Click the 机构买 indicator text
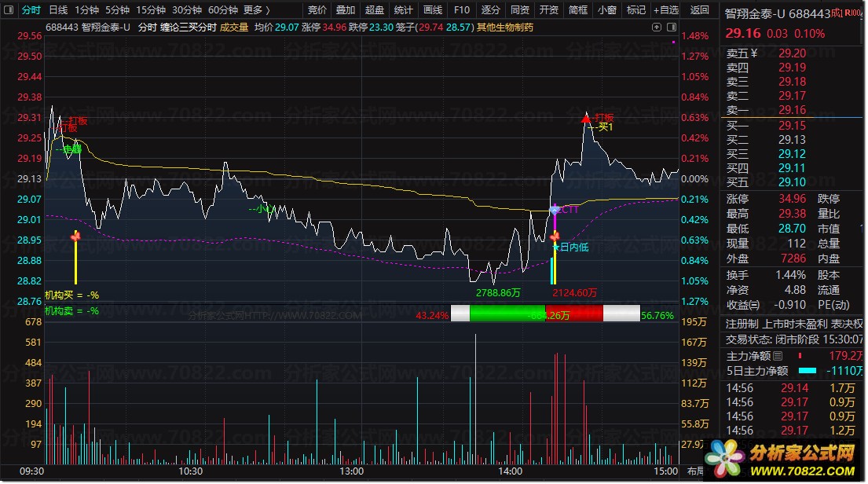The height and width of the screenshot is (484, 868). [x=72, y=295]
